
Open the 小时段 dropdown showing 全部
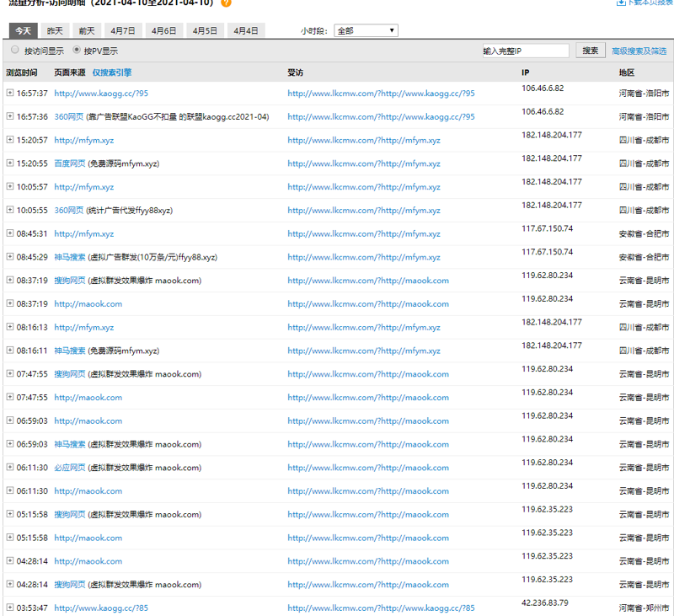[366, 31]
